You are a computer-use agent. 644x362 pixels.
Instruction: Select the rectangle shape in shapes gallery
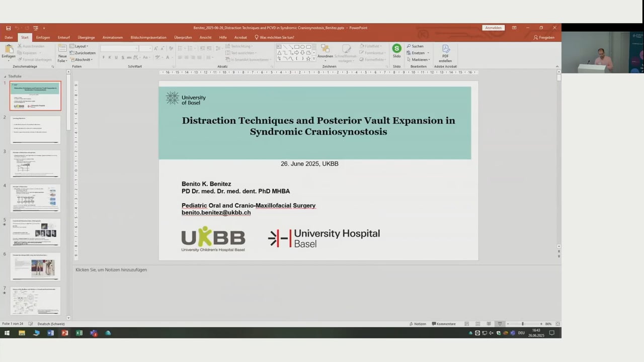pyautogui.click(x=296, y=47)
